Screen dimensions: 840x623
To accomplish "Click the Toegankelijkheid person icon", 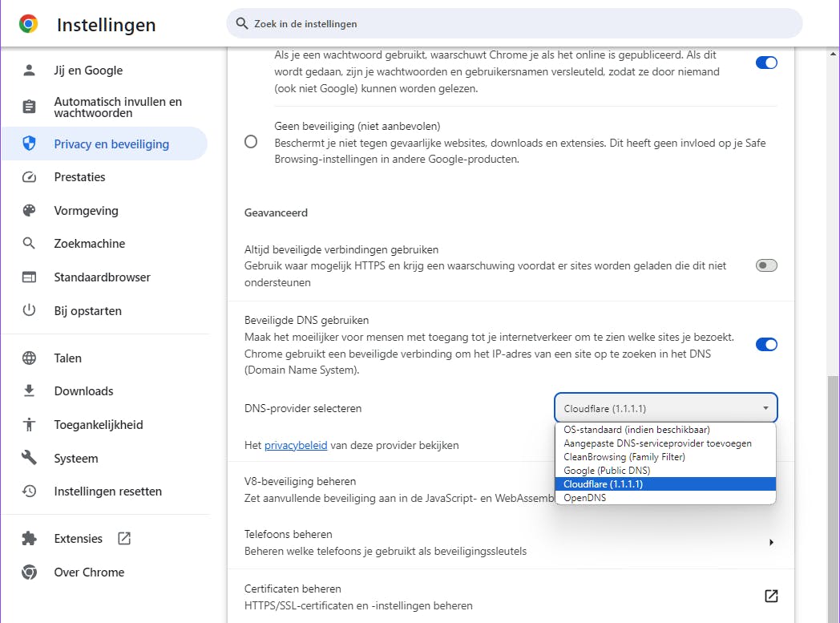I will click(30, 425).
